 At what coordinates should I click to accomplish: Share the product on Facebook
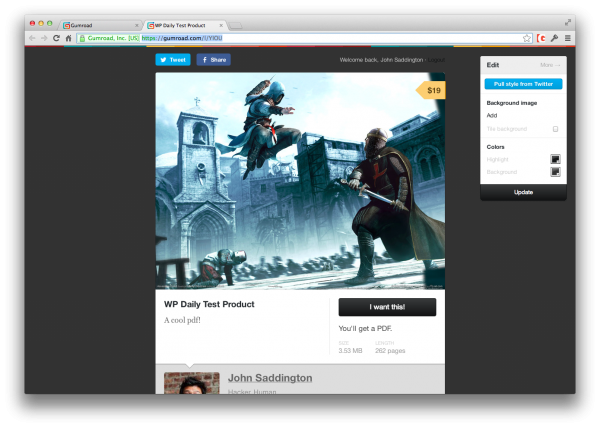(x=214, y=60)
